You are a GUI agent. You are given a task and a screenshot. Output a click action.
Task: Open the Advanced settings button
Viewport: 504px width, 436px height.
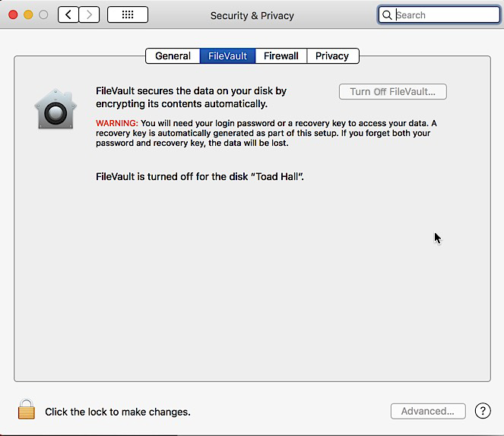(x=428, y=411)
